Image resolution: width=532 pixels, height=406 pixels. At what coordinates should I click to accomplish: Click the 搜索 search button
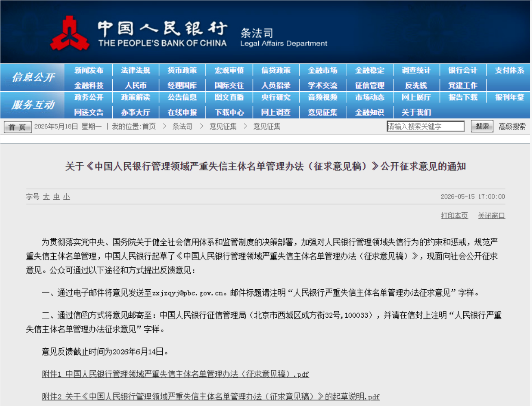coord(482,127)
